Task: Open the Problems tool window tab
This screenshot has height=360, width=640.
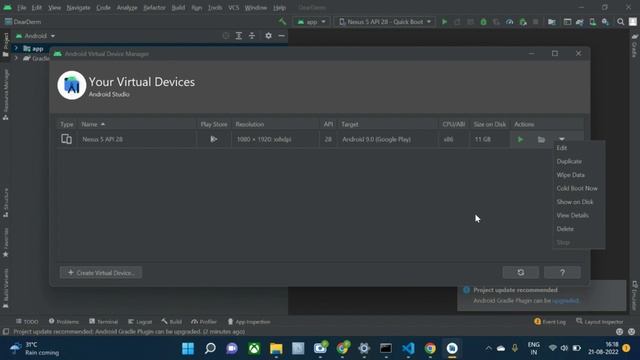Action: tap(64, 322)
